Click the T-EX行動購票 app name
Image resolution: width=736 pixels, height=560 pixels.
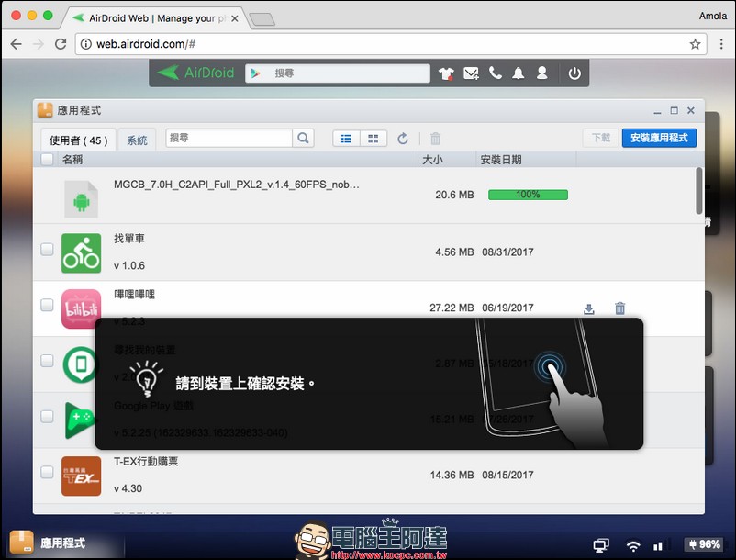point(146,462)
